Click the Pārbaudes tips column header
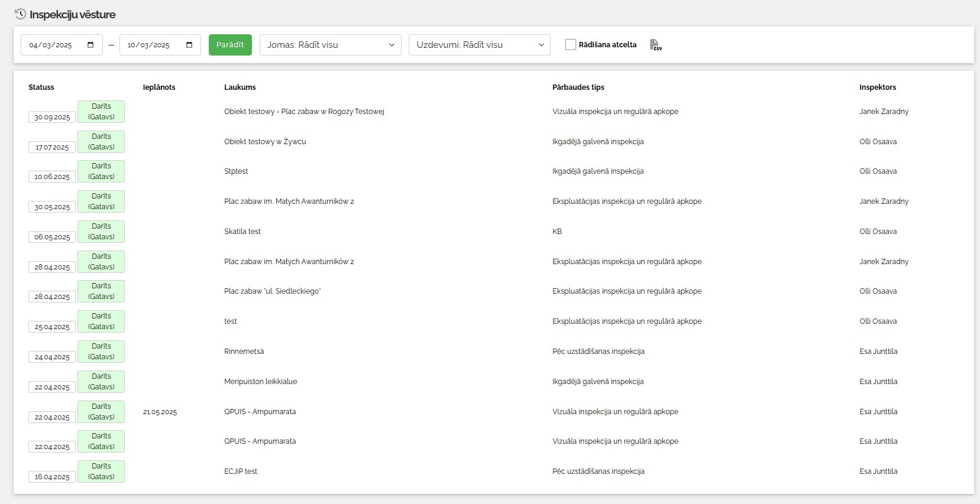 tap(578, 87)
